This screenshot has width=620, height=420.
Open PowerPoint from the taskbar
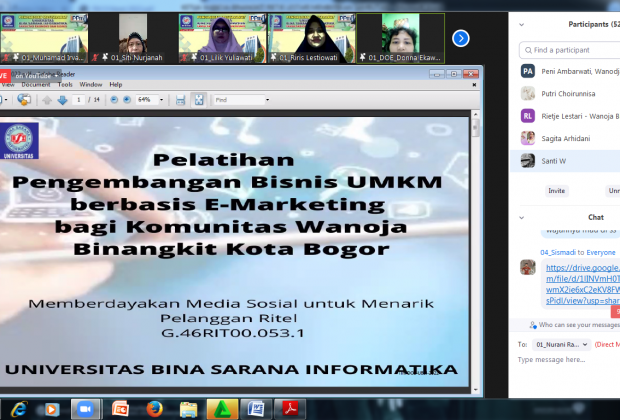pyautogui.click(x=120, y=408)
